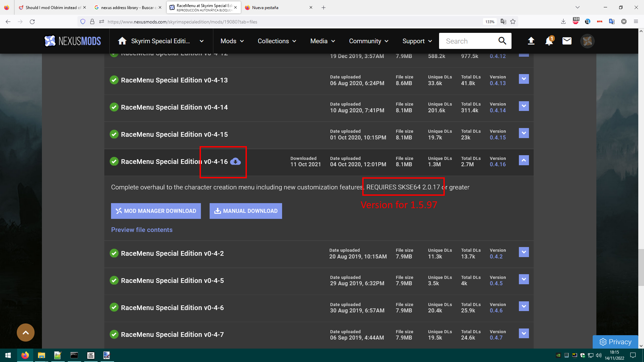Click version link 0.4.5
644x362 pixels.
(496, 284)
